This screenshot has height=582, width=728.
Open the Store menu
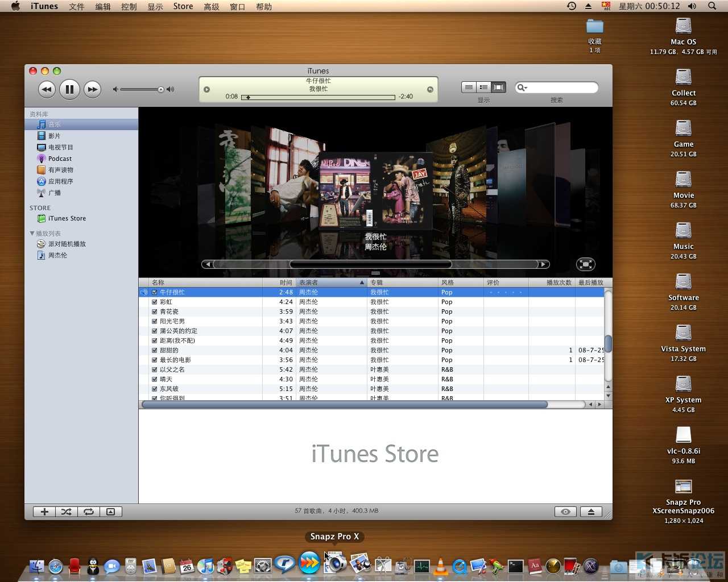pyautogui.click(x=183, y=6)
